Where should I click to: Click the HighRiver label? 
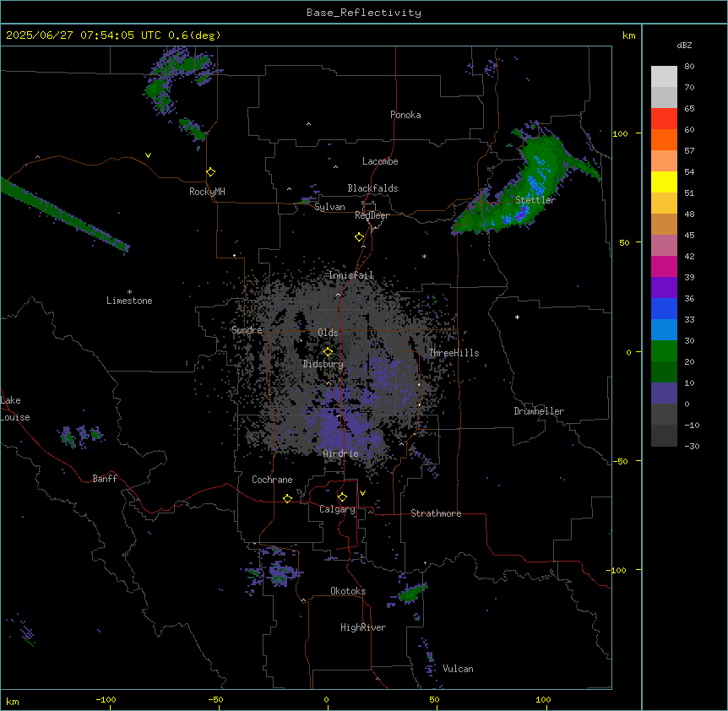pyautogui.click(x=363, y=627)
